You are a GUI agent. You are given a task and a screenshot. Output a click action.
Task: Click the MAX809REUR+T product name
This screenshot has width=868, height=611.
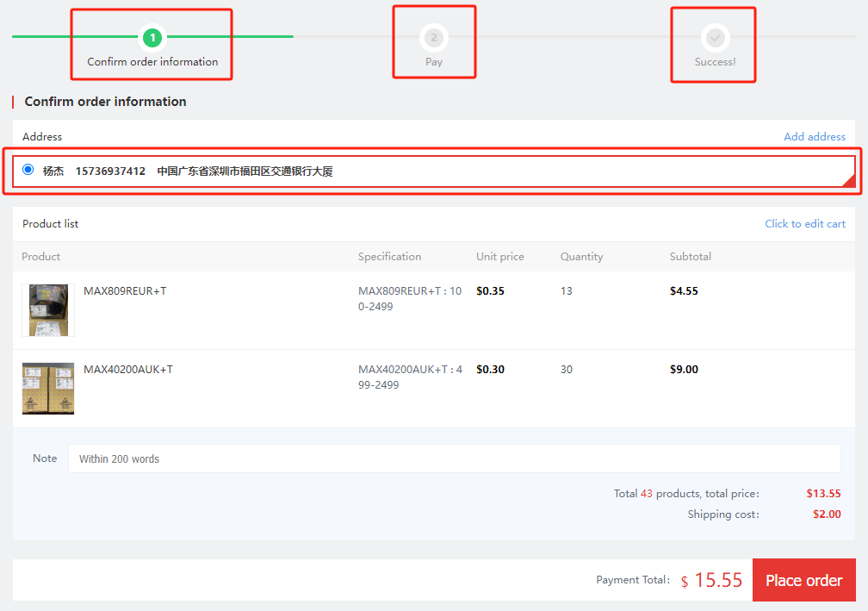coord(125,291)
